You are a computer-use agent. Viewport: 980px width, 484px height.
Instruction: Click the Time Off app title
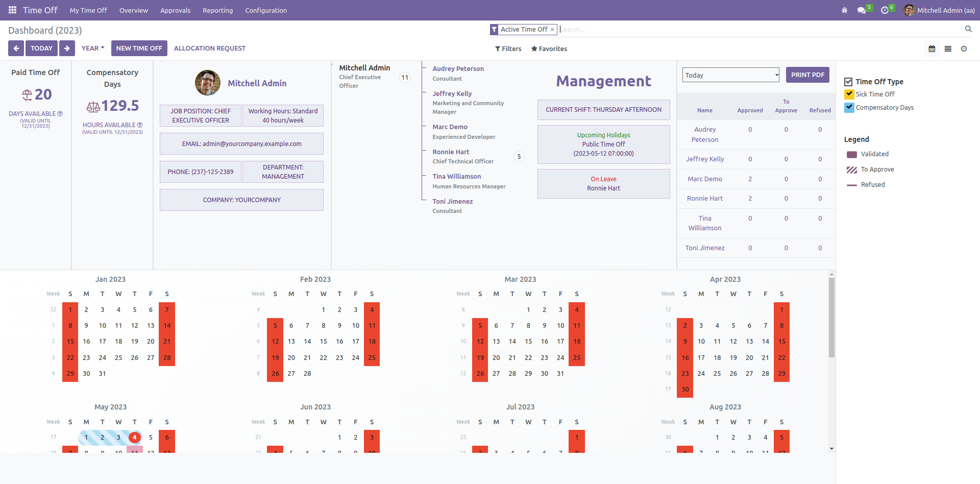pos(40,10)
